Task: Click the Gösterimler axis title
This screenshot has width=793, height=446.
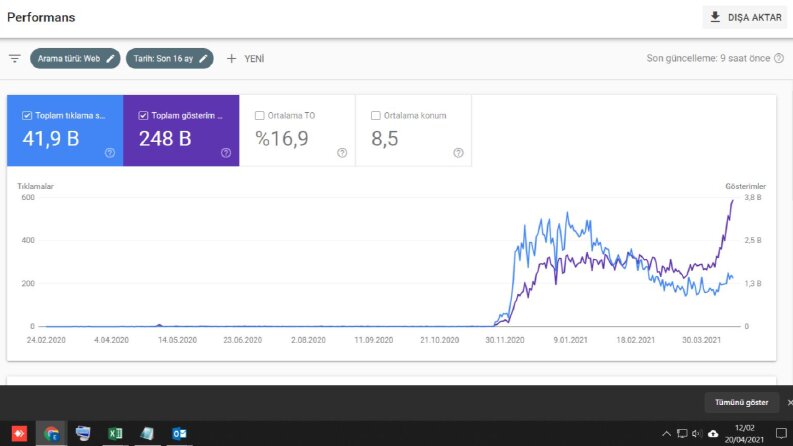Action: tap(745, 186)
